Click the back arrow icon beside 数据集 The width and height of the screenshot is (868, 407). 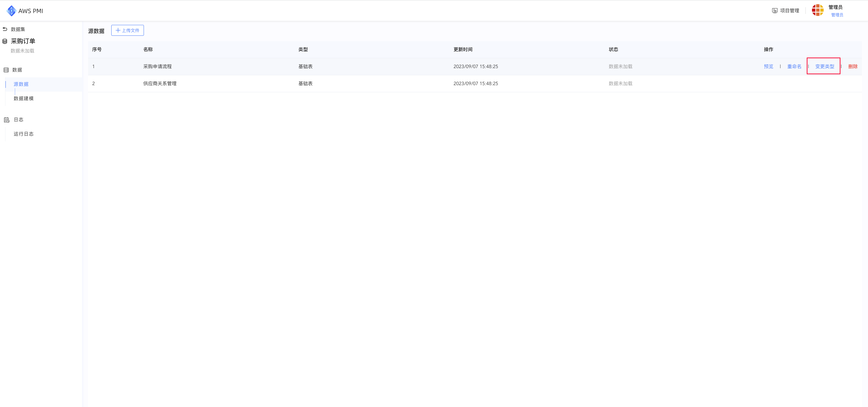[x=5, y=29]
